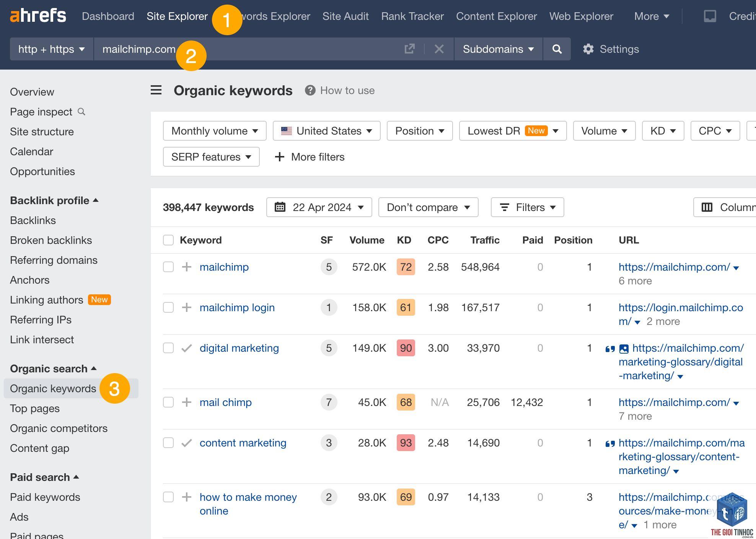Open Columns button with columns icon
The image size is (756, 539).
point(725,207)
